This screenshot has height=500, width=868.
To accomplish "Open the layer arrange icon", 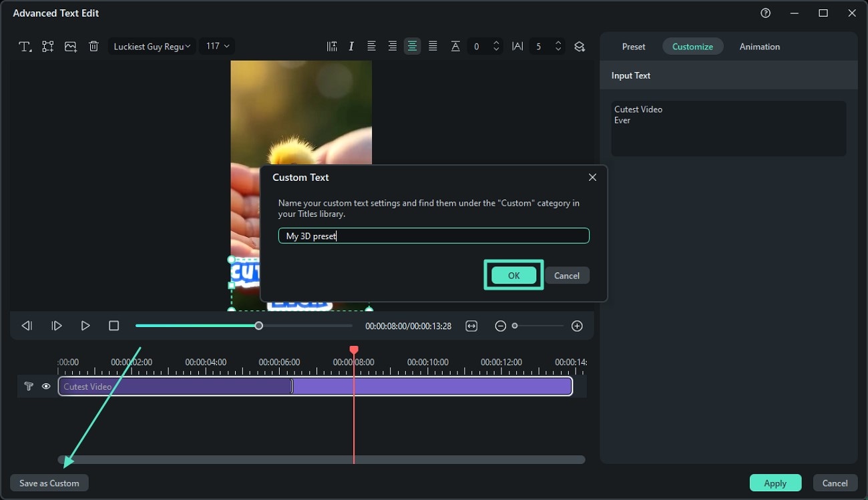I will (x=580, y=47).
